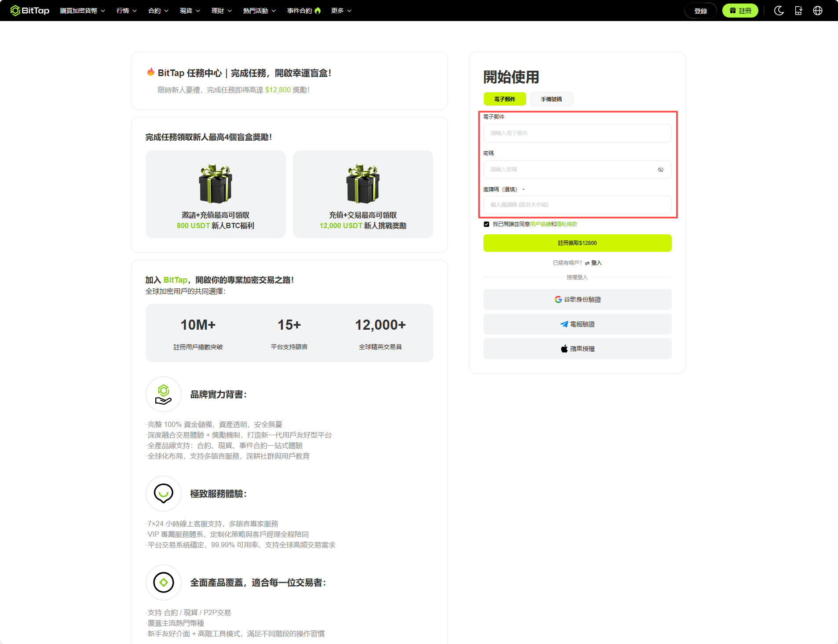838x644 pixels.
Task: Click the green $12,800 reward text
Action: pos(278,90)
